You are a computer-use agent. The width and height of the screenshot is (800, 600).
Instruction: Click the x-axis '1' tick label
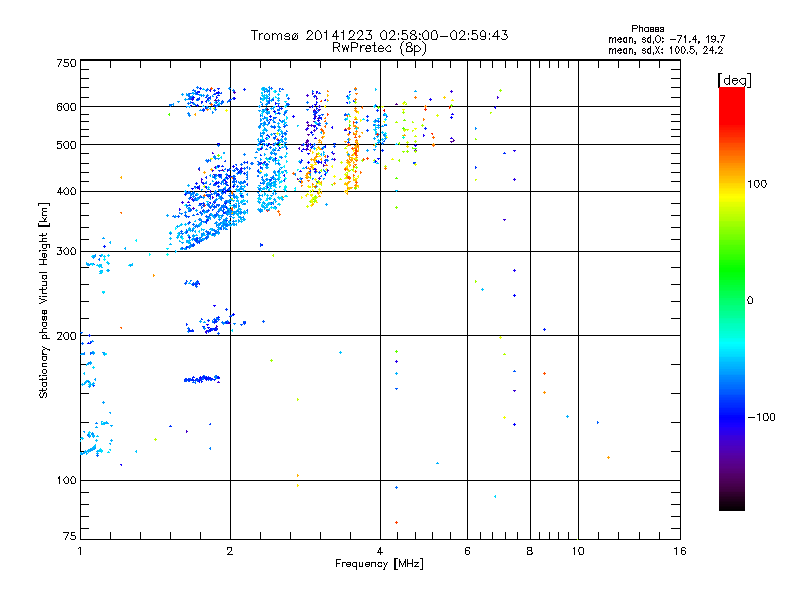[80, 551]
